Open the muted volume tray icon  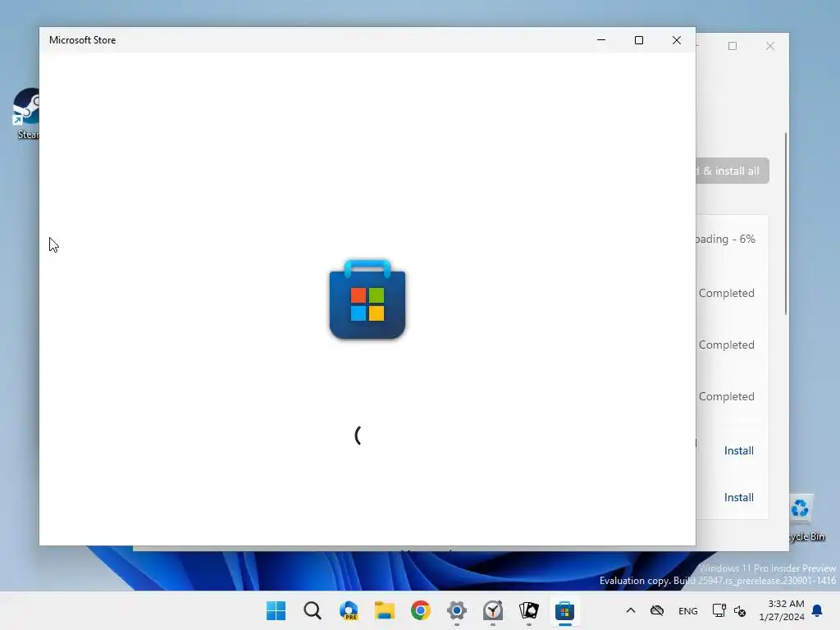click(740, 610)
